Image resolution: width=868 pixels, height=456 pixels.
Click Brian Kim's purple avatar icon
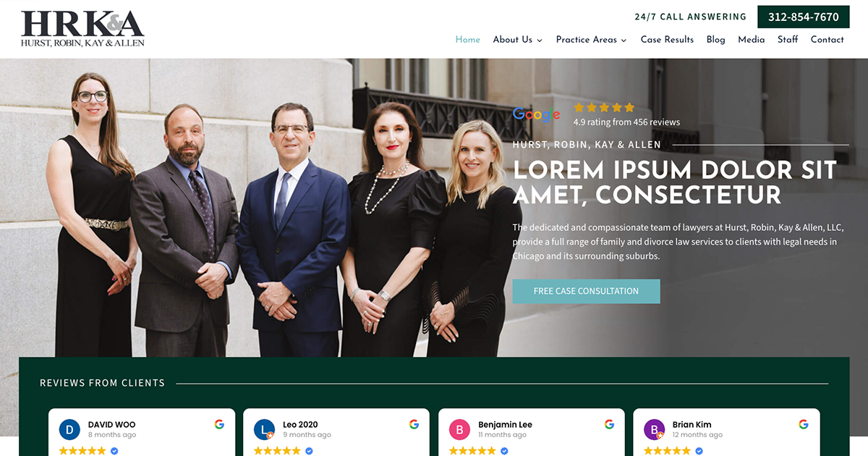click(x=655, y=430)
